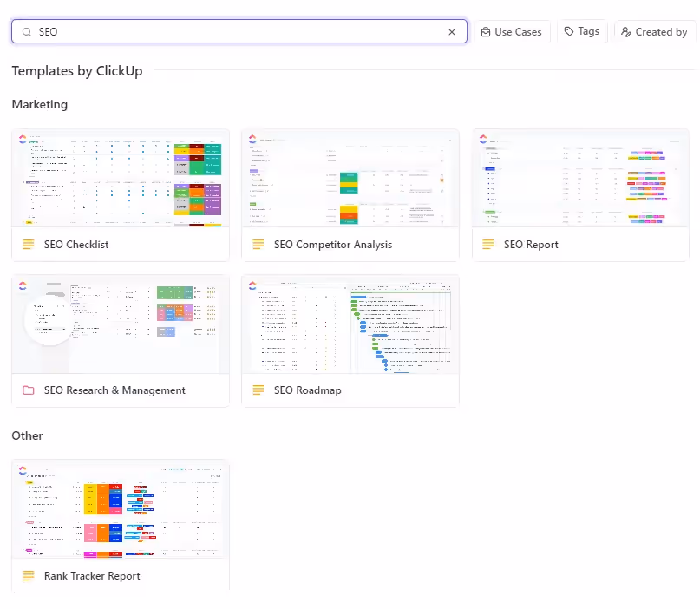Open the Created by filter dropdown
Screen dimensions: 700x609
click(654, 32)
